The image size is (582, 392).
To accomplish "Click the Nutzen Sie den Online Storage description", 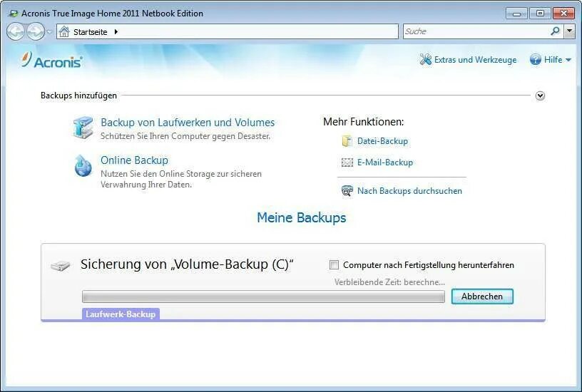I will click(181, 179).
